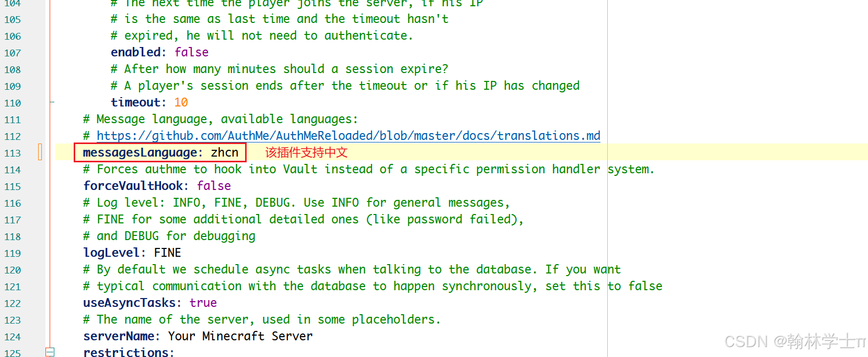Open the AuthMeReloaded translations.md GitHub link
This screenshot has height=357, width=868.
coord(348,136)
